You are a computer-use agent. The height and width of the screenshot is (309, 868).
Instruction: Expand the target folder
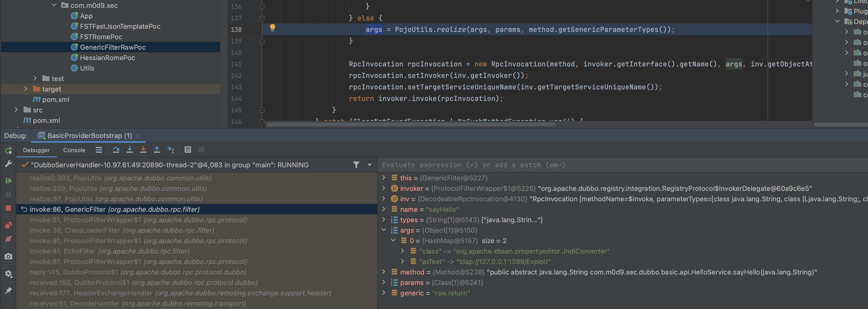pos(26,89)
